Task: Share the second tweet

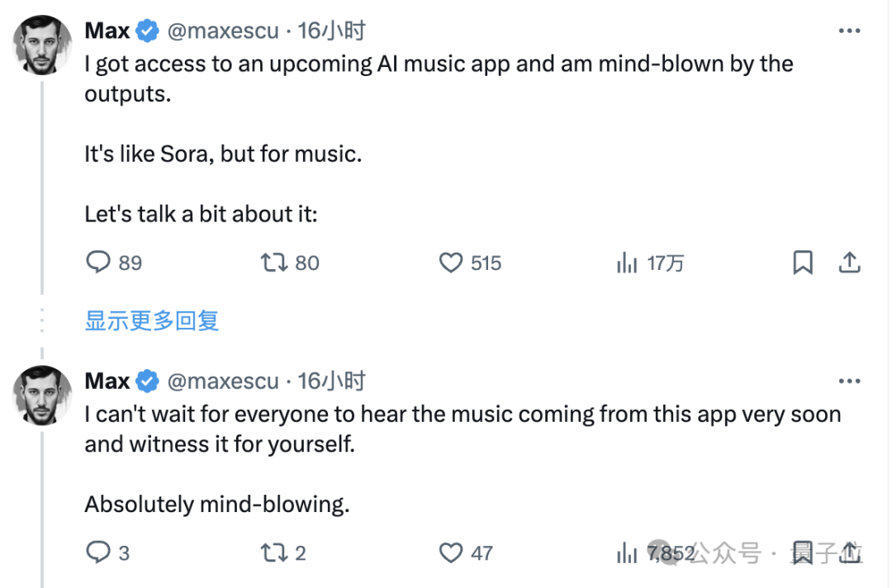Action: (x=849, y=552)
